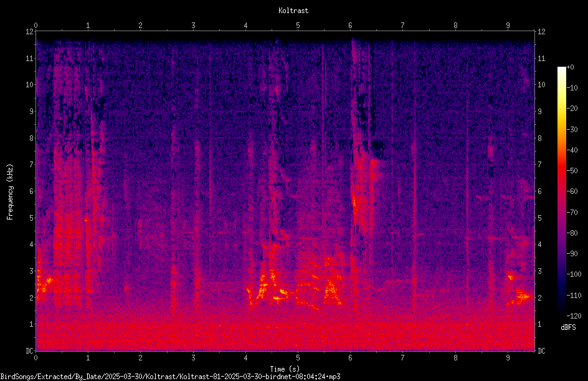Click the left axis '12' frequency label
This screenshot has height=381, width=588.
click(29, 32)
